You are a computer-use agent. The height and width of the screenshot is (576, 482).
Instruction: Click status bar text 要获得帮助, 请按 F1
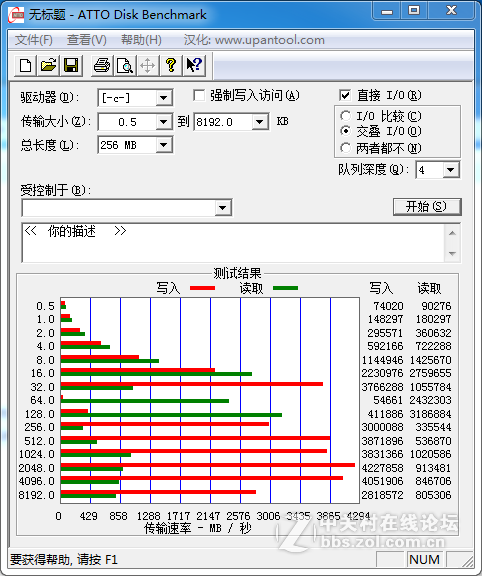coord(64,559)
